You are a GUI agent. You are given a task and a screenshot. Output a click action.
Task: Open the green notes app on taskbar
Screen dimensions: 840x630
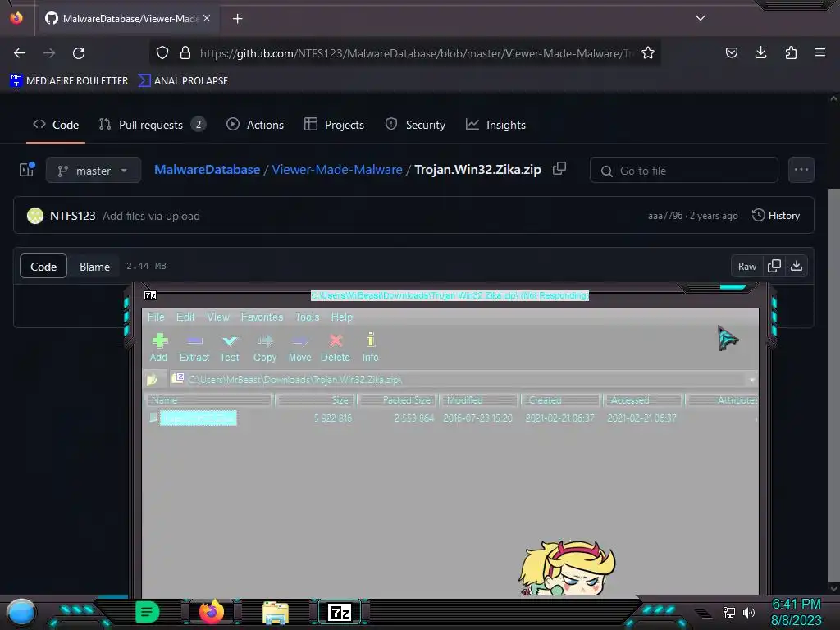point(148,612)
